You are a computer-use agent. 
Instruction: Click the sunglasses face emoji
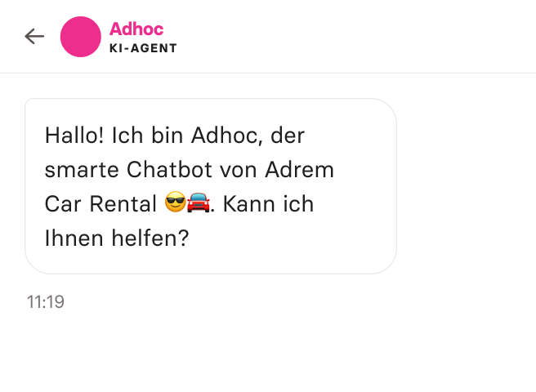176,203
